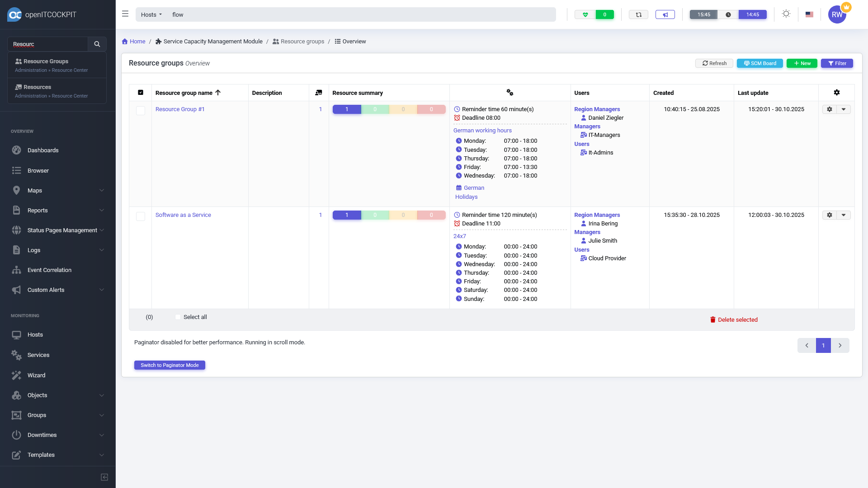Check the Software as a Service row checkbox
The image size is (868, 488).
point(141,216)
